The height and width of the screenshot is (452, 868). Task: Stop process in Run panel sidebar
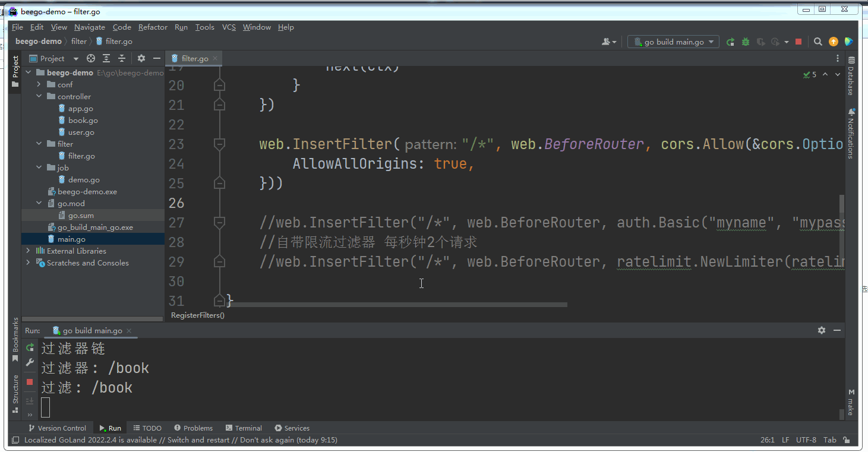30,382
